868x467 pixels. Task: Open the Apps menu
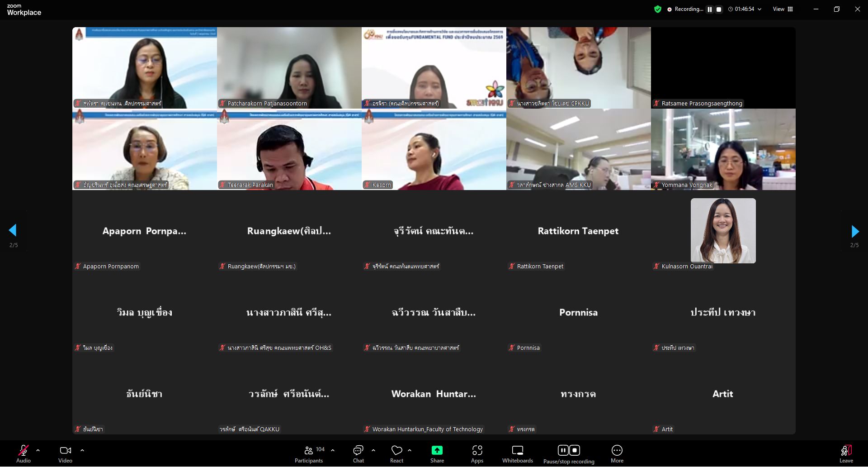tap(477, 454)
